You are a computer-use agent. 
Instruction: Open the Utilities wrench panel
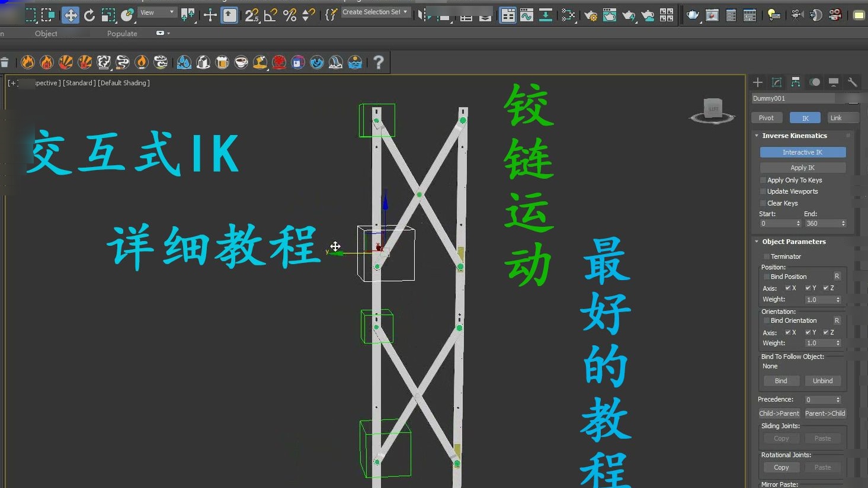point(853,82)
